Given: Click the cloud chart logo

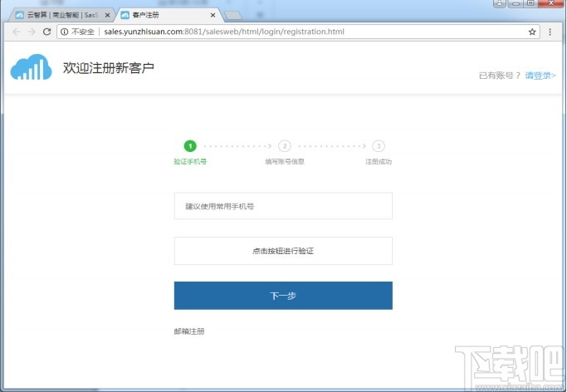Looking at the screenshot, I should pos(31,67).
